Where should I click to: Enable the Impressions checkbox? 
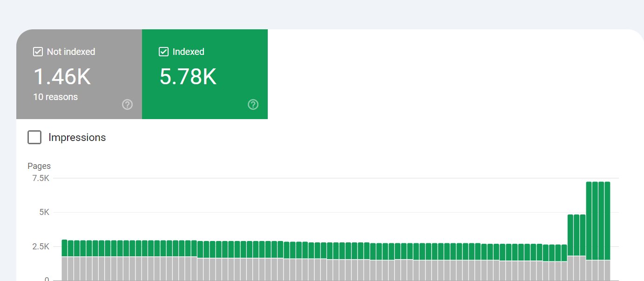tap(34, 137)
